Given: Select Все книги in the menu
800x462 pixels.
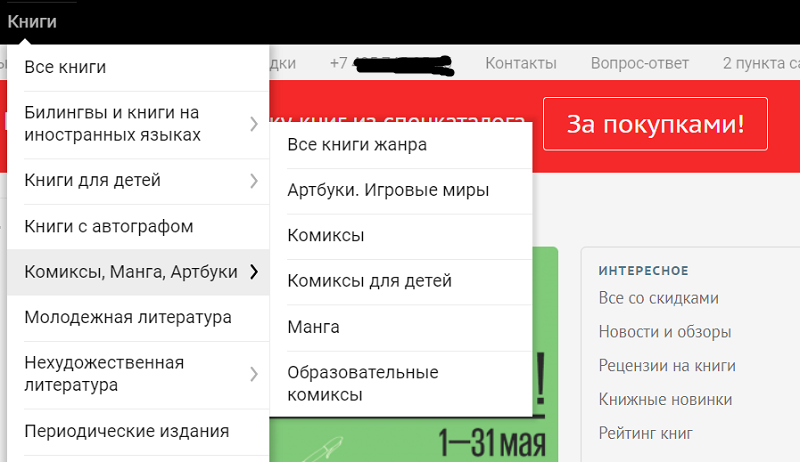Looking at the screenshot, I should click(65, 68).
